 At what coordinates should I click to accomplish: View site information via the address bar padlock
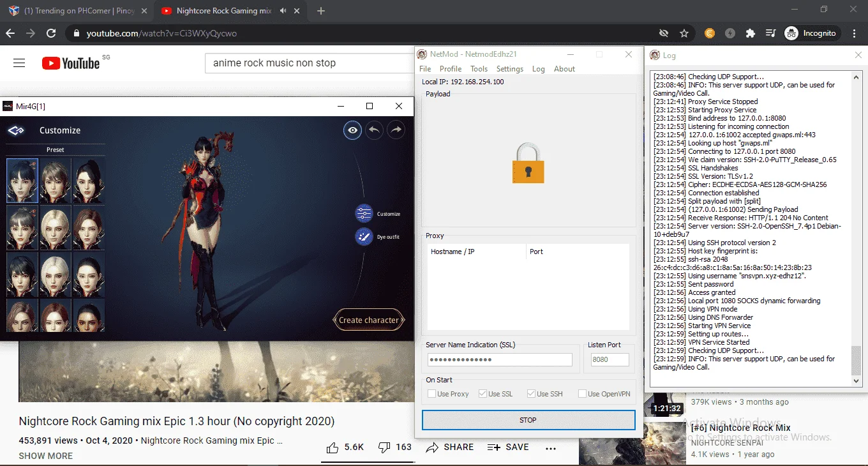coord(76,33)
